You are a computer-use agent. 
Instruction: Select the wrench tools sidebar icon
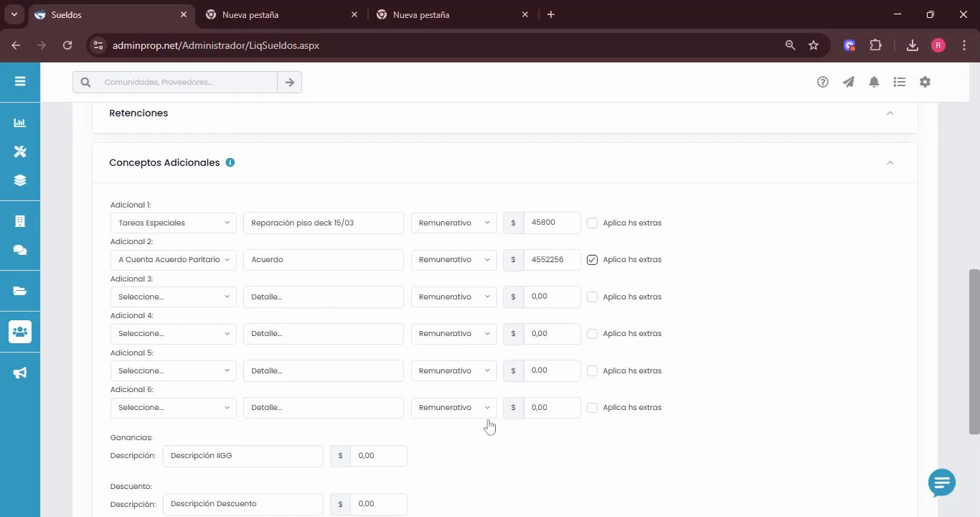(20, 151)
